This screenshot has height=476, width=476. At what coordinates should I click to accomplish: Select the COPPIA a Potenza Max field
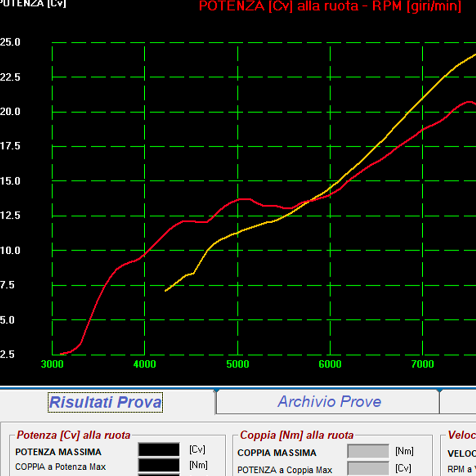click(159, 465)
